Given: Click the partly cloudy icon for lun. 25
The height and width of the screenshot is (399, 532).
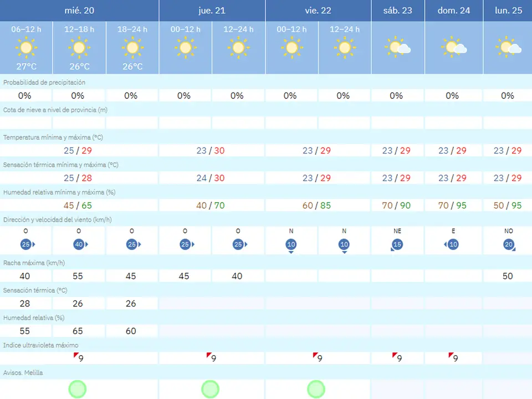Looking at the screenshot, I should (x=508, y=47).
